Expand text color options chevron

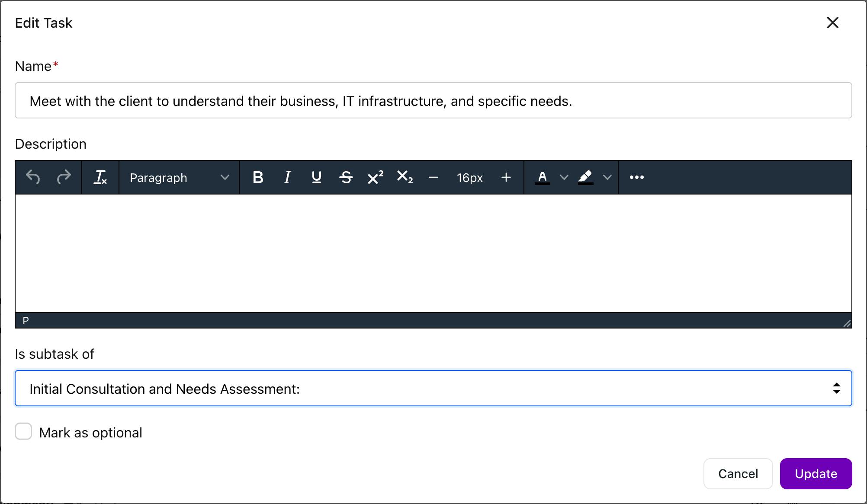(564, 177)
